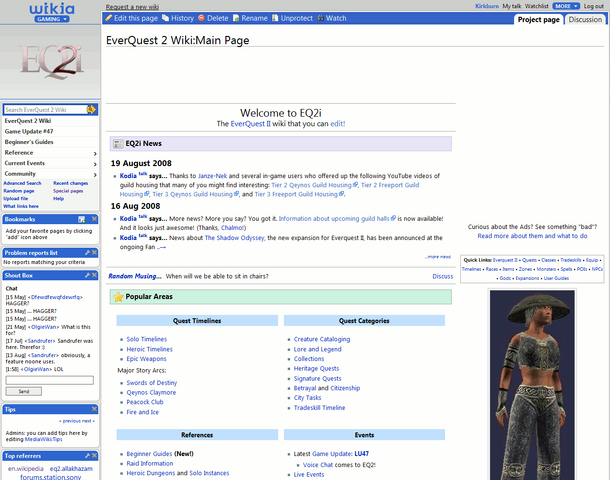Image resolution: width=610 pixels, height=480 pixels.
Task: Open Heritage Quests link
Action: coord(316,368)
